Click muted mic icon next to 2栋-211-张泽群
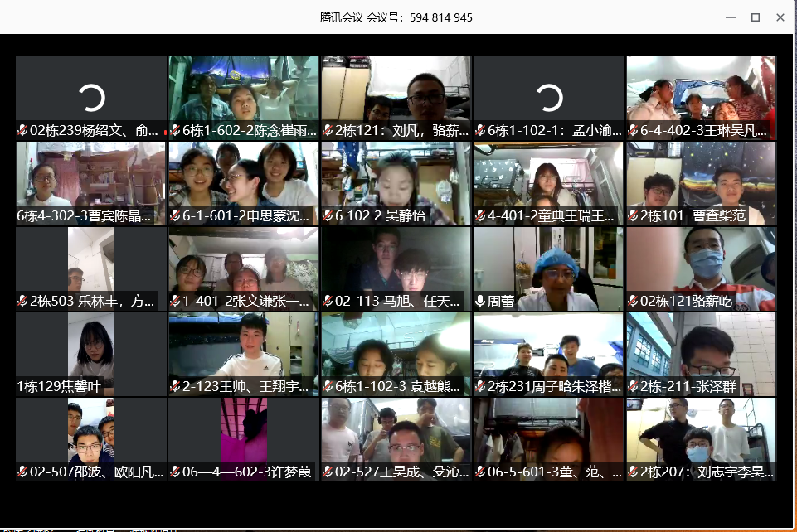The height and width of the screenshot is (532, 797). click(x=634, y=387)
